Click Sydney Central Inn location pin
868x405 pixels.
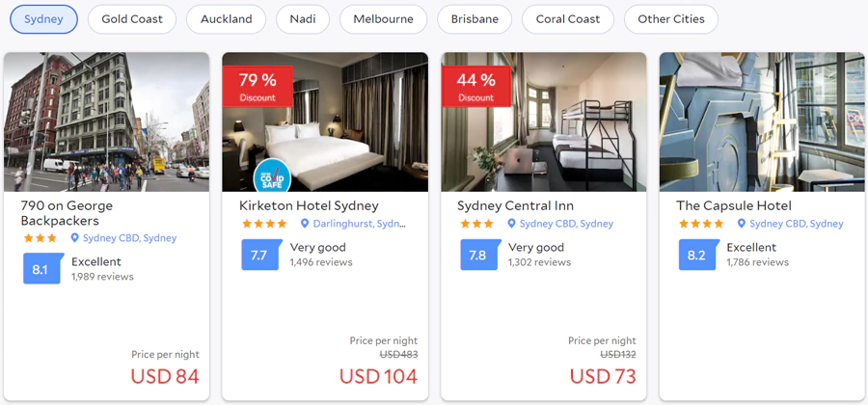click(x=511, y=224)
